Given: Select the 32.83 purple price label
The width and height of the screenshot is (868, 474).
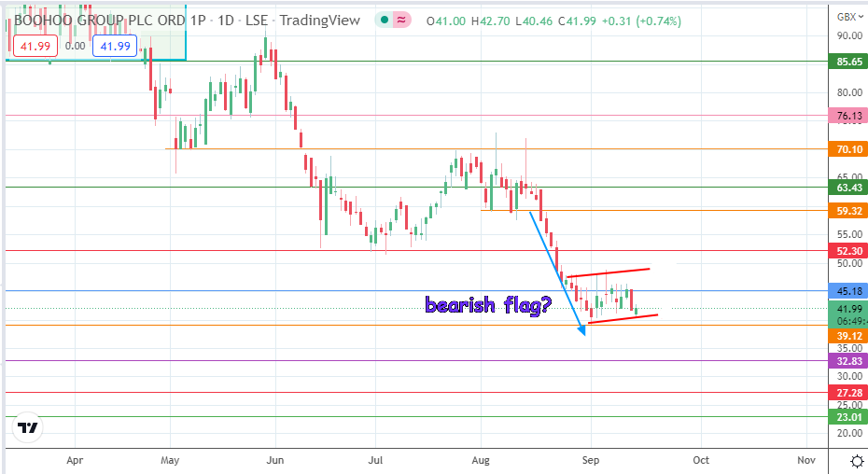Looking at the screenshot, I should [x=848, y=361].
